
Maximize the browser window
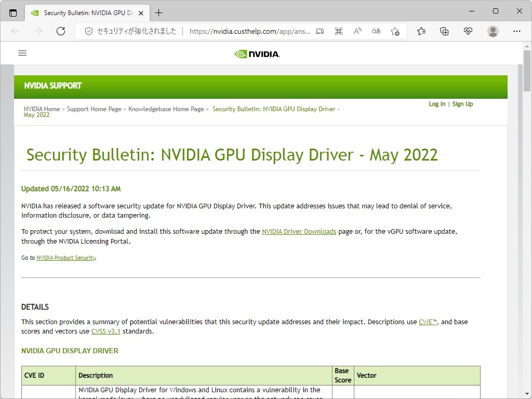click(x=495, y=11)
